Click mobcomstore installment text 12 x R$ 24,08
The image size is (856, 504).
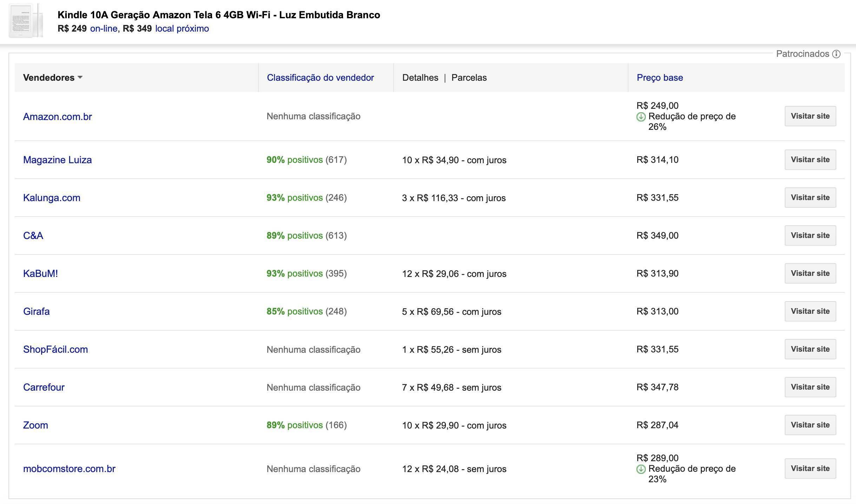(454, 469)
